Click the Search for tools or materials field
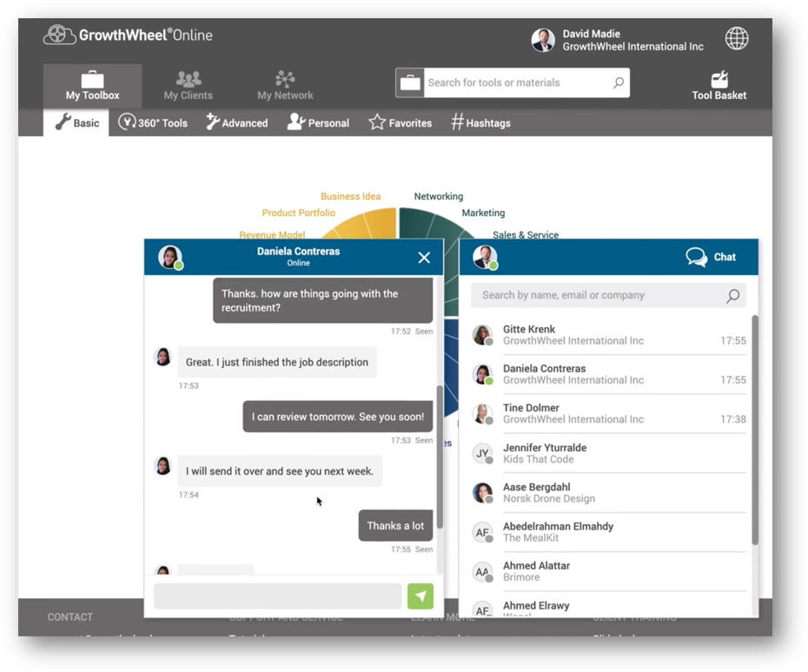This screenshot has height=672, width=808. (517, 82)
